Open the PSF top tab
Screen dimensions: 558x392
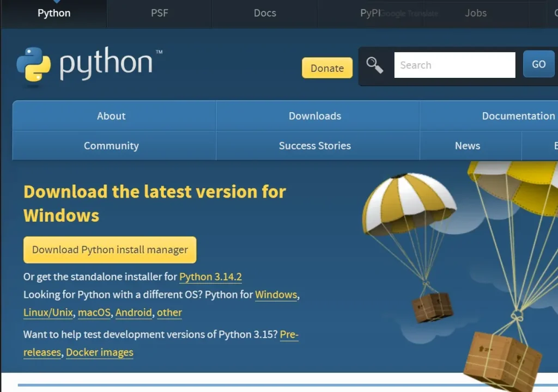coord(159,13)
